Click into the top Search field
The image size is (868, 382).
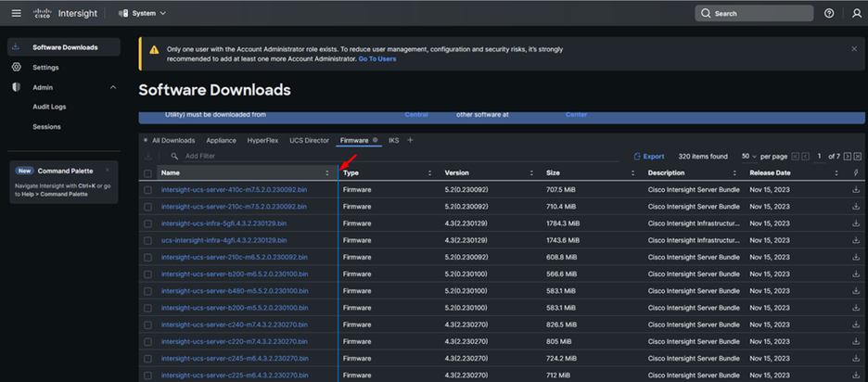754,13
